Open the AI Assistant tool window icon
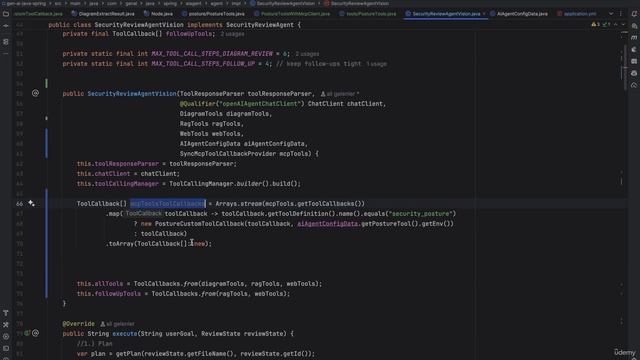The image size is (640, 360). [634, 26]
